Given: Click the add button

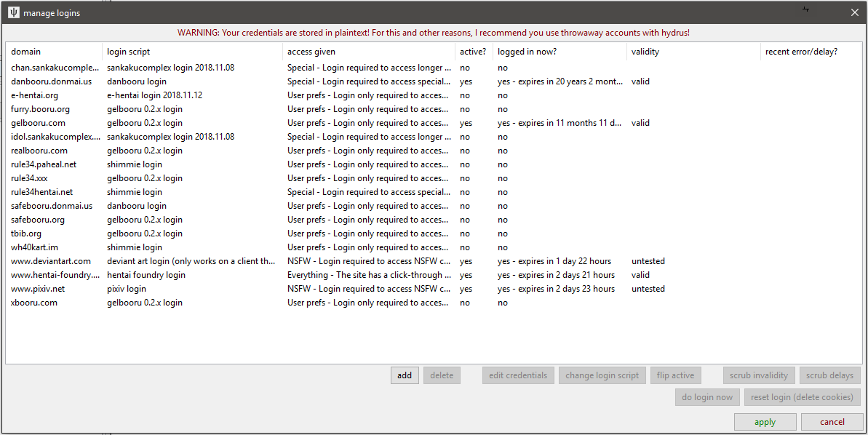Looking at the screenshot, I should [x=405, y=375].
